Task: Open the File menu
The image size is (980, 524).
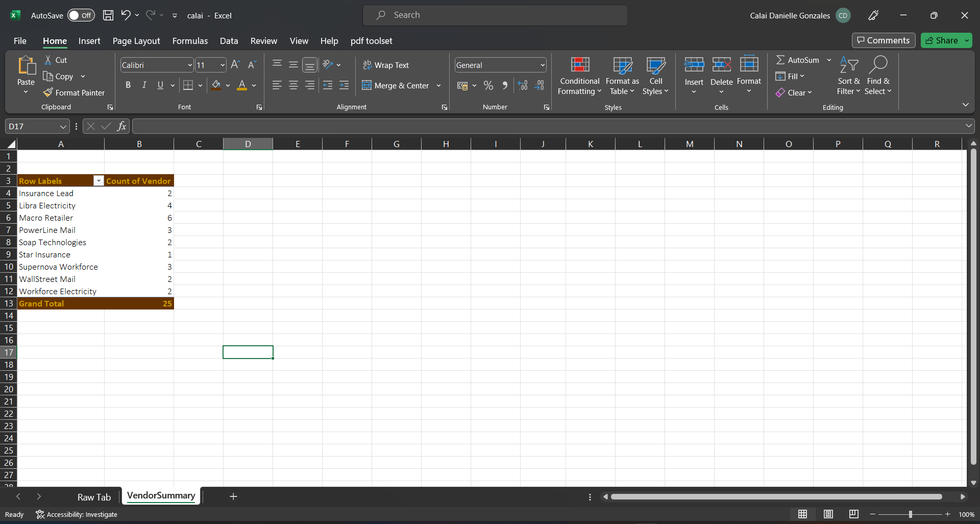Action: tap(20, 41)
